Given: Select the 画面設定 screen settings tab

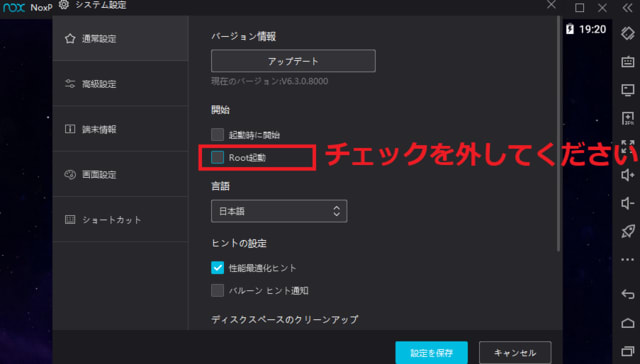Looking at the screenshot, I should point(120,174).
